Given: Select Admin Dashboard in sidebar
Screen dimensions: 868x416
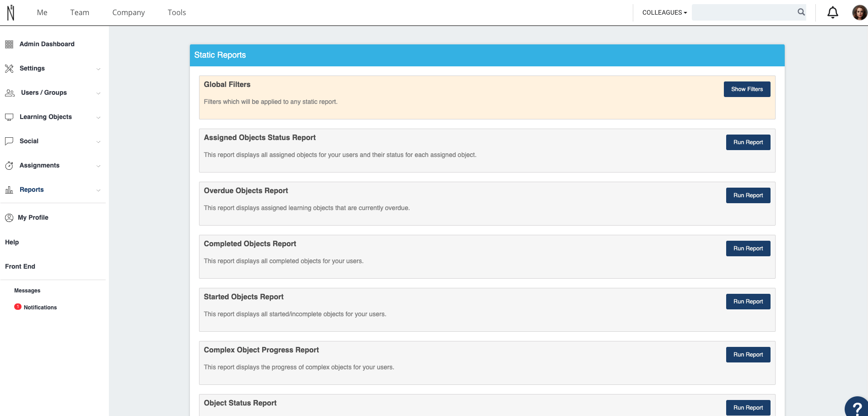Looking at the screenshot, I should pyautogui.click(x=47, y=44).
